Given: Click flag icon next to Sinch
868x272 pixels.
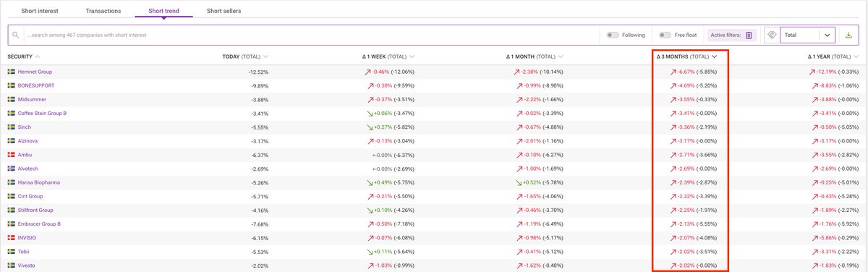Looking at the screenshot, I should click(11, 127).
